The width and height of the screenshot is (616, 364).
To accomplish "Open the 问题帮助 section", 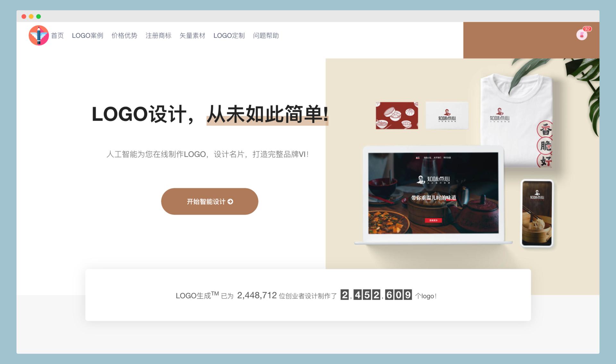I will click(266, 36).
